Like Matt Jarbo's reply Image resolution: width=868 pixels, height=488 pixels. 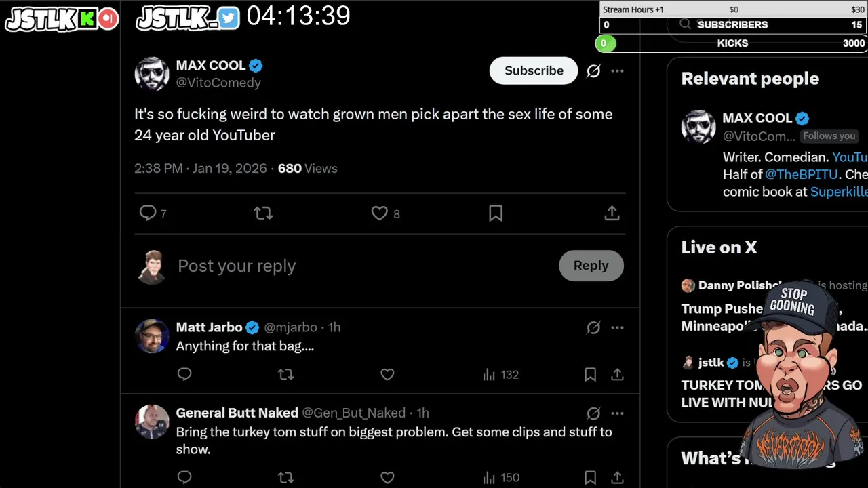pyautogui.click(x=387, y=374)
